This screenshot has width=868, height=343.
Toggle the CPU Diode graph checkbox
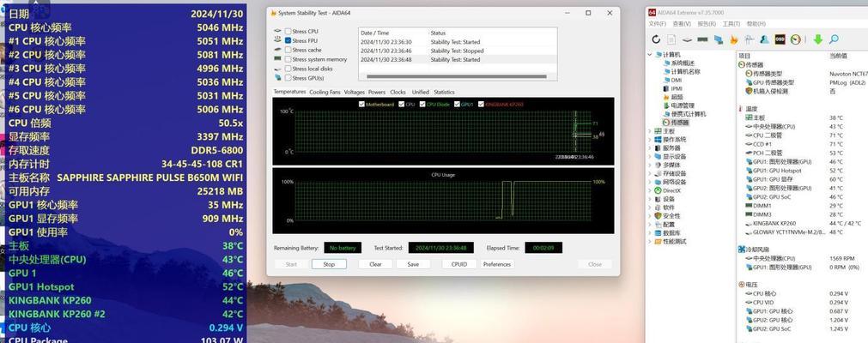pyautogui.click(x=422, y=104)
